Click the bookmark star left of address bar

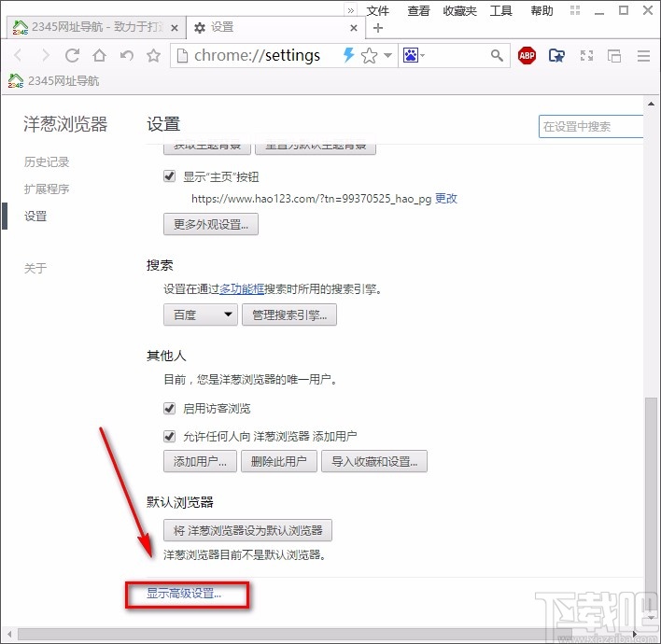(153, 55)
